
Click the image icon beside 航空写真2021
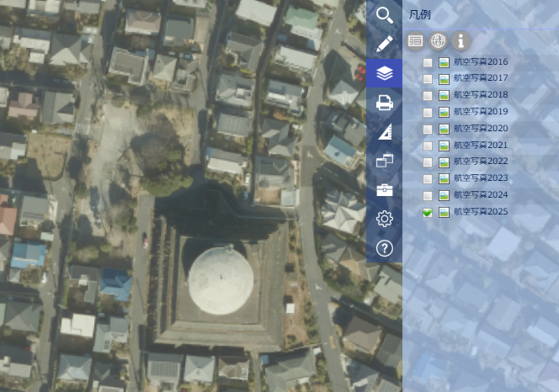click(444, 146)
